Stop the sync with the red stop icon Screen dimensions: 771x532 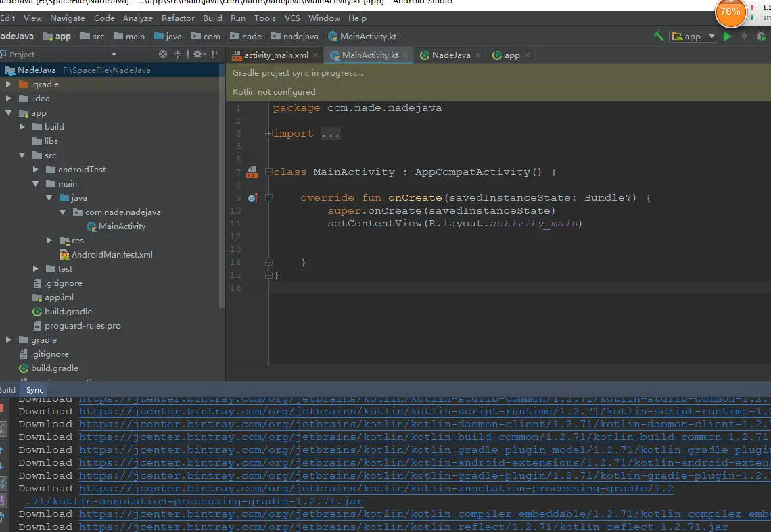(x=1, y=407)
